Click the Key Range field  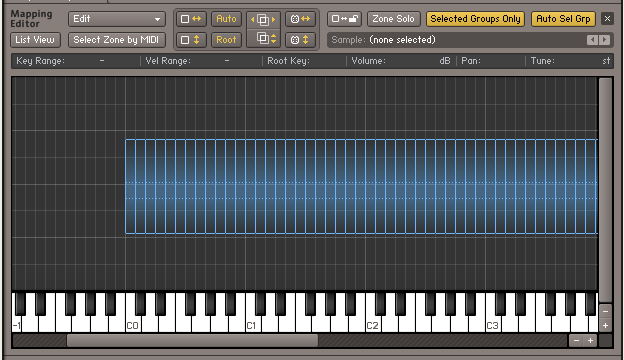76,61
